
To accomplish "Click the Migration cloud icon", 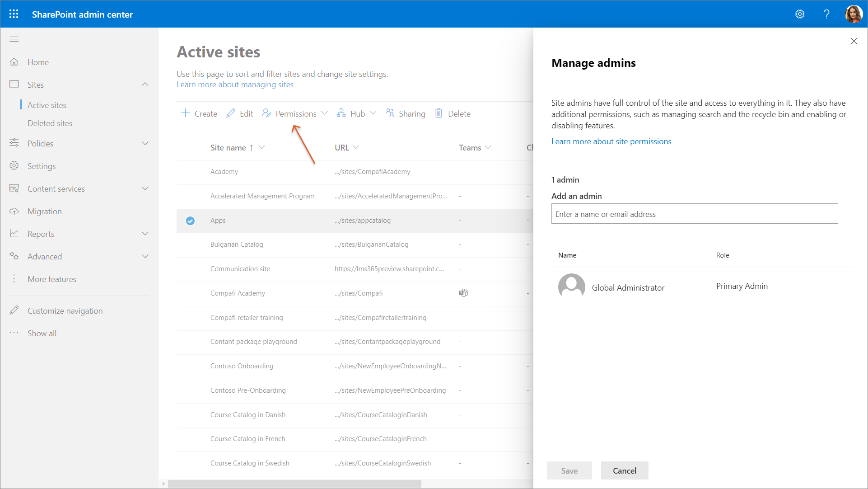I will [x=14, y=211].
